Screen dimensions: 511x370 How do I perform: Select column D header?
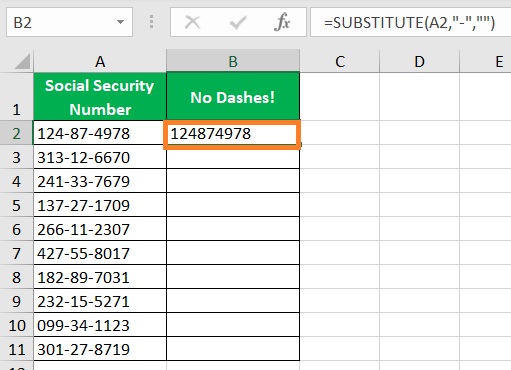[419, 62]
